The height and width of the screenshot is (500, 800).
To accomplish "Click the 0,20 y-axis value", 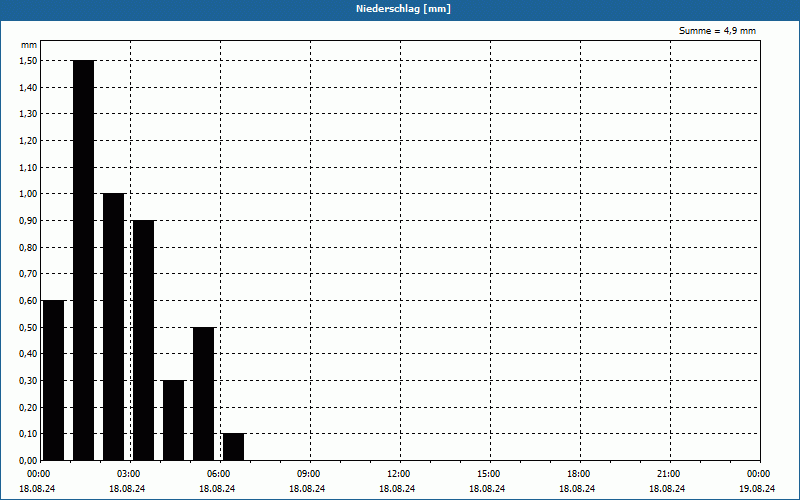I will [x=28, y=407].
